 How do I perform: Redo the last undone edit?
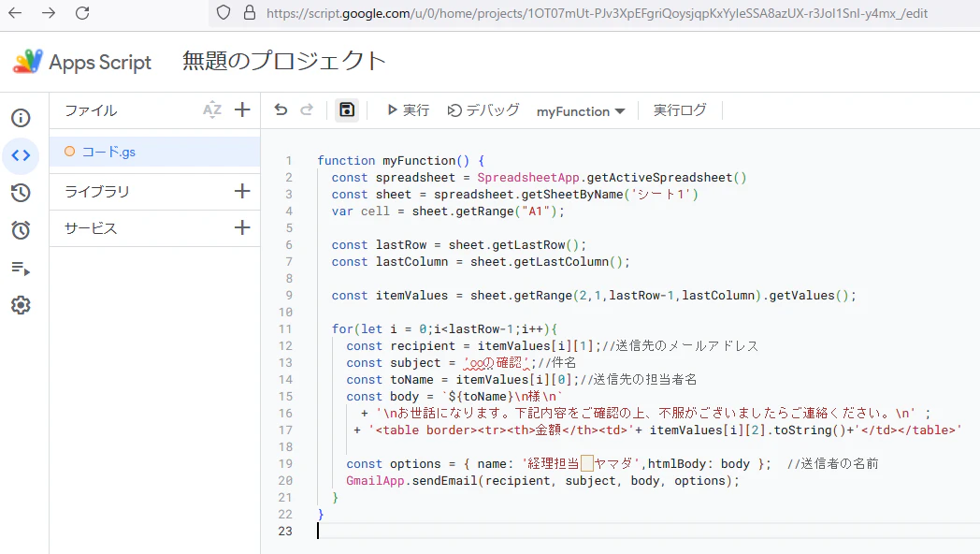tap(307, 110)
